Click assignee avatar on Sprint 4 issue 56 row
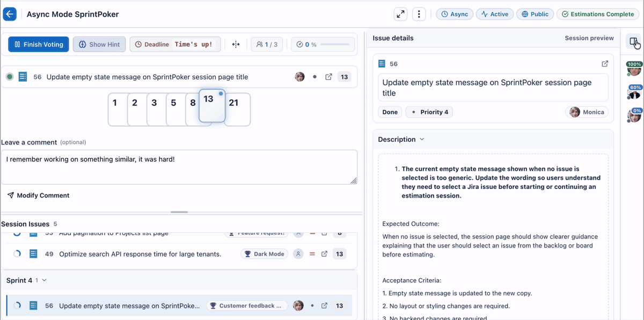Viewport: 644px width, 320px height. [x=298, y=306]
